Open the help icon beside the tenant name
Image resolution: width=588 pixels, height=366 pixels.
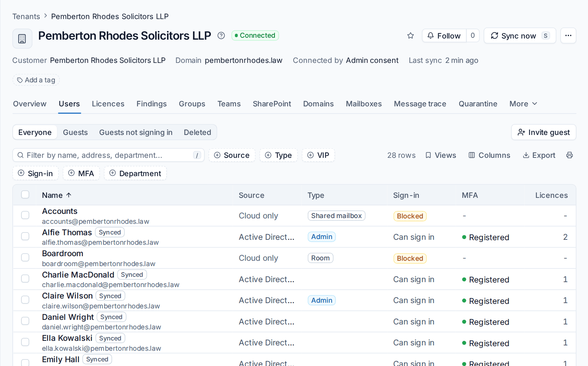[x=221, y=35]
